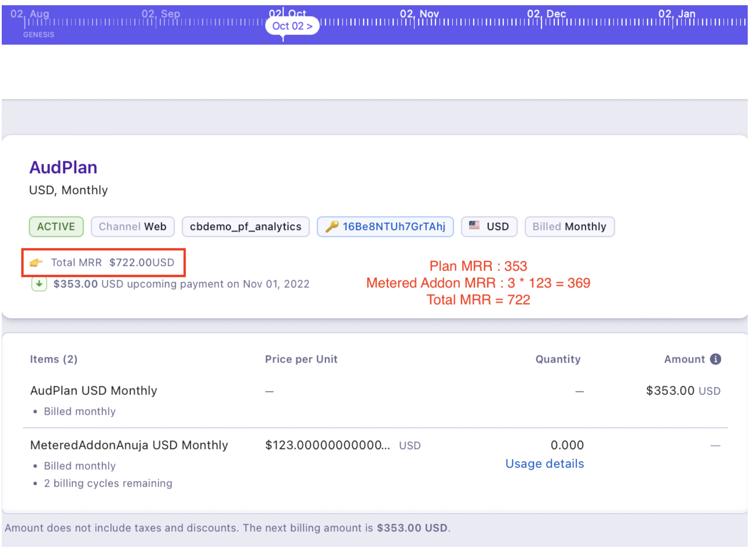Click the 0.000 quantity value
Screen dimensions: 756x549
[x=567, y=445]
